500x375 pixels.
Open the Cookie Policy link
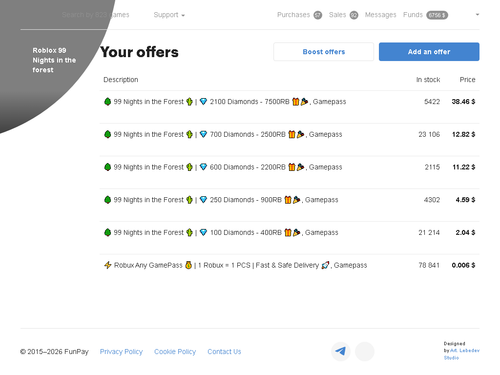(x=175, y=352)
